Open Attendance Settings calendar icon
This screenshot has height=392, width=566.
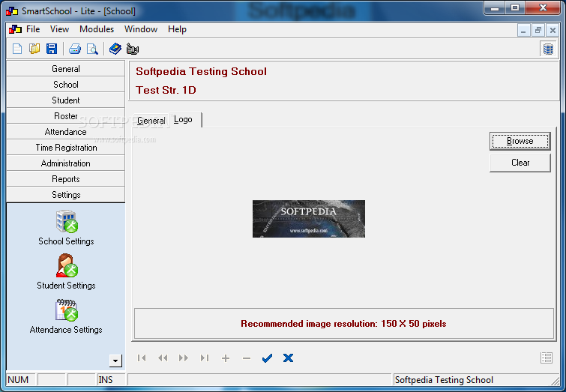click(67, 310)
